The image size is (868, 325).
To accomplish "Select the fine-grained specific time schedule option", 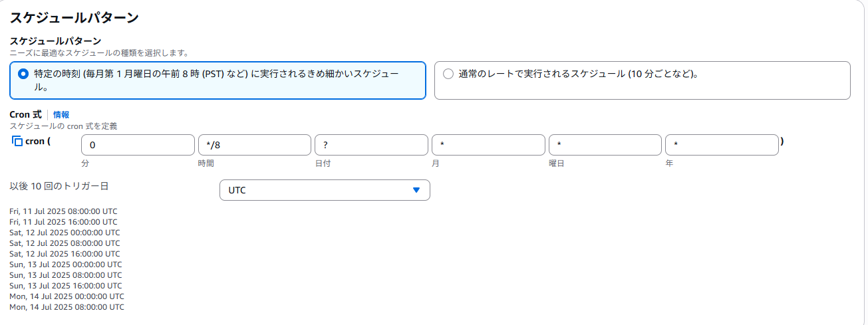I will [x=218, y=80].
